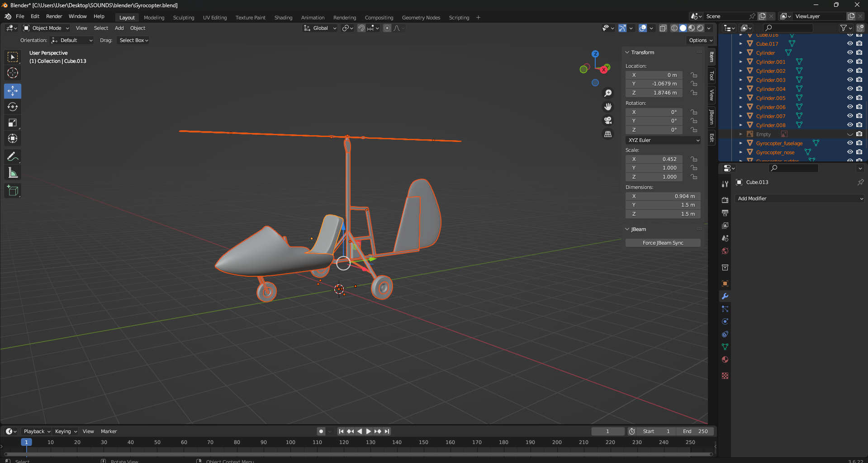Open the XYZ Euler rotation mode dropdown
Image resolution: width=868 pixels, height=463 pixels.
click(663, 140)
